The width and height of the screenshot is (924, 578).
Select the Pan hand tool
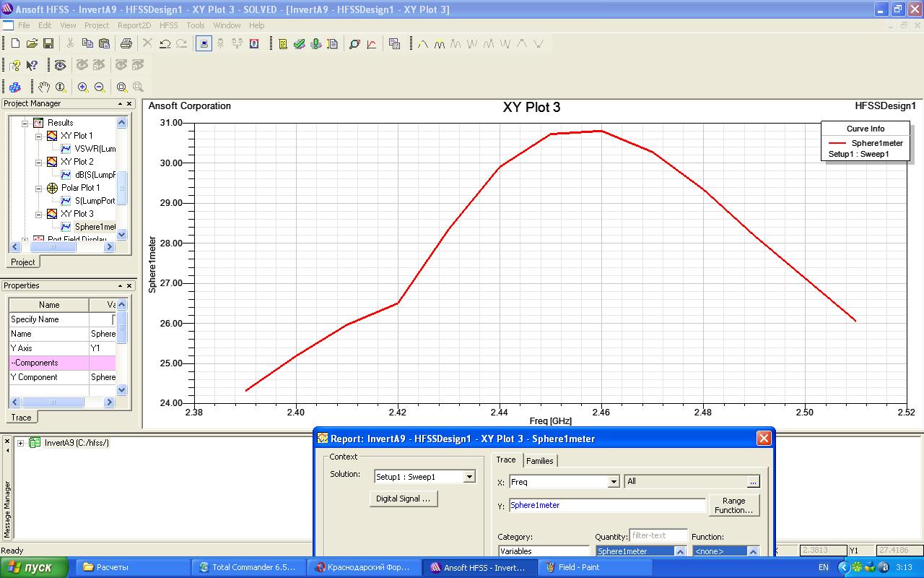[44, 87]
